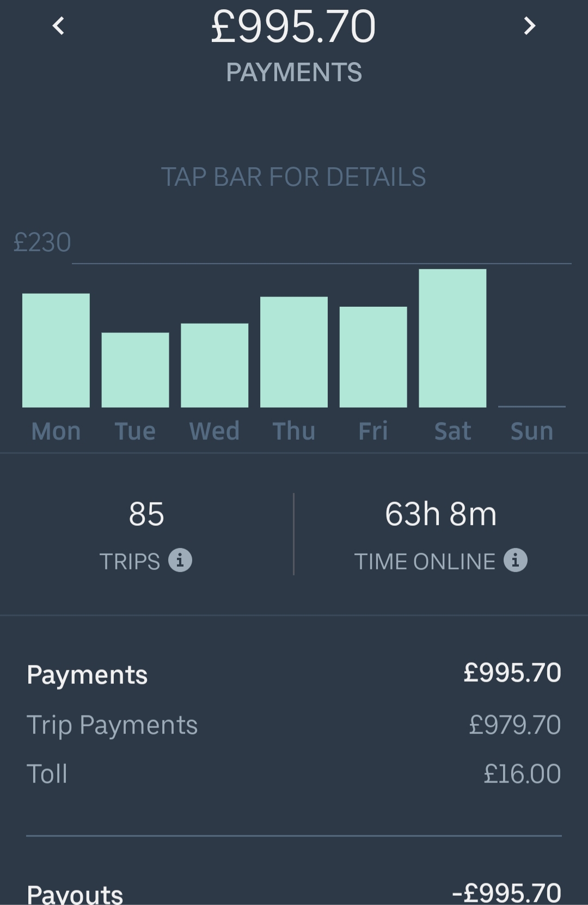The width and height of the screenshot is (588, 905).
Task: Go to the previous week with left arrow
Action: [59, 26]
